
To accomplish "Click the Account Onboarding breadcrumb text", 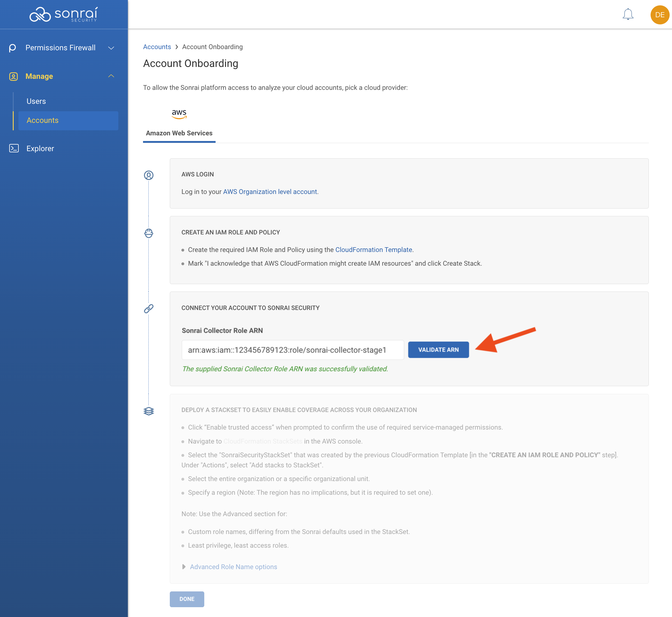I will coord(213,47).
